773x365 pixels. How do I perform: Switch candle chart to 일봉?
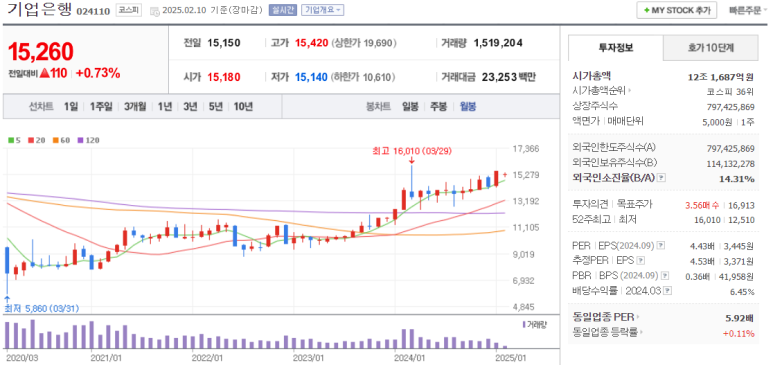tap(410, 107)
